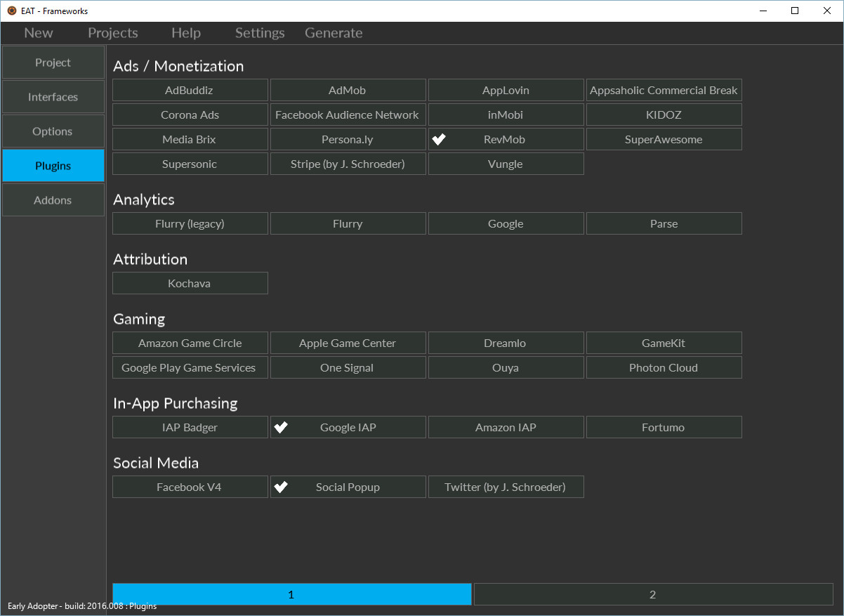Screen dimensions: 844x616
Task: Enable the Corona Ads plugin
Action: [x=190, y=114]
